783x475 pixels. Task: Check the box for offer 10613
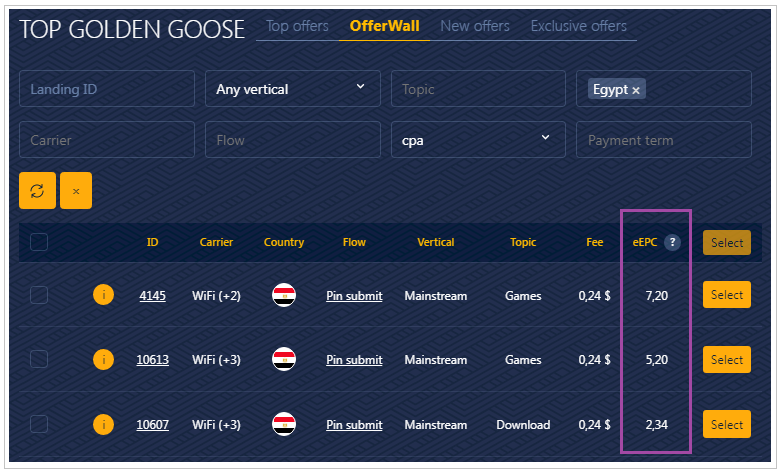tap(39, 359)
